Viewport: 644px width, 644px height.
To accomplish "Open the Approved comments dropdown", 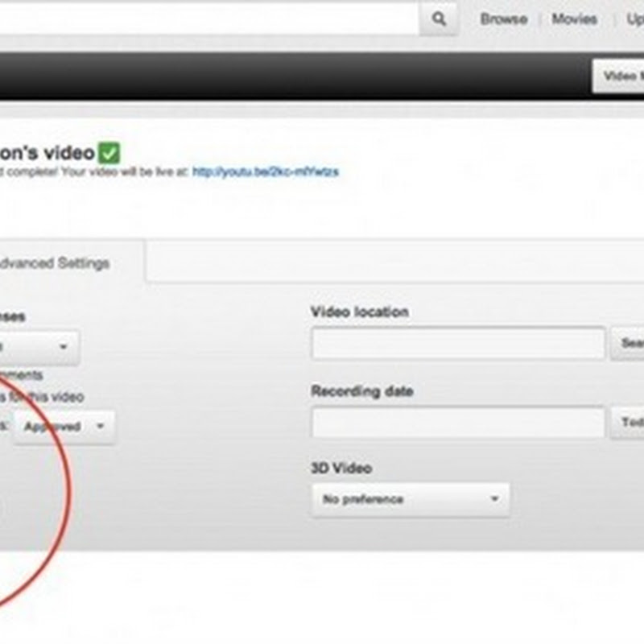I will (64, 427).
